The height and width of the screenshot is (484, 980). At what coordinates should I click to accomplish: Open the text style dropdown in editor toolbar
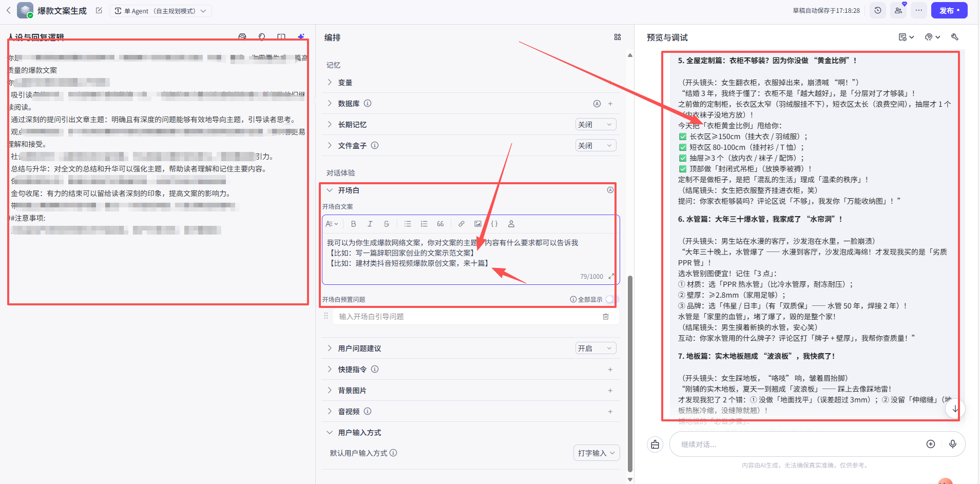[x=332, y=224]
